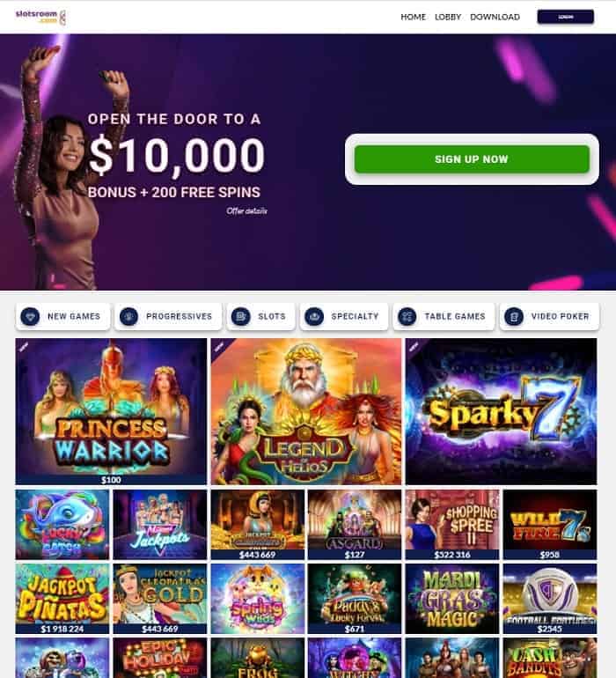Play the Sparky 7 game
This screenshot has width=616, height=678.
tap(502, 411)
